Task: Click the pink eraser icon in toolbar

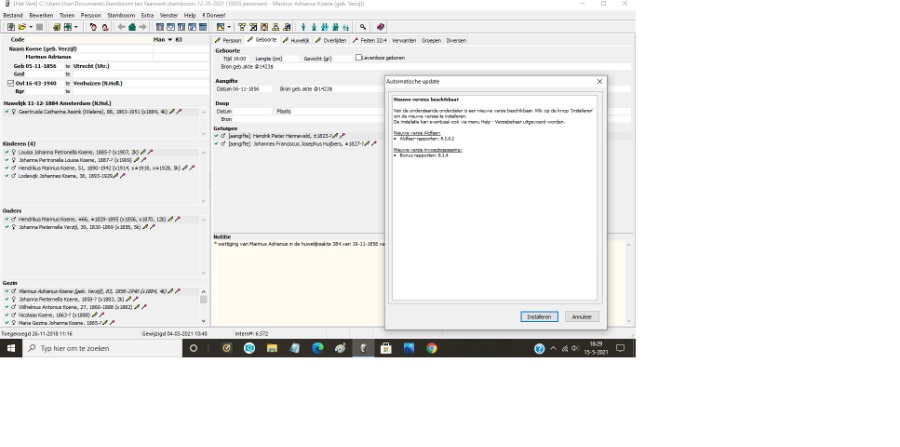Action: pos(381,27)
